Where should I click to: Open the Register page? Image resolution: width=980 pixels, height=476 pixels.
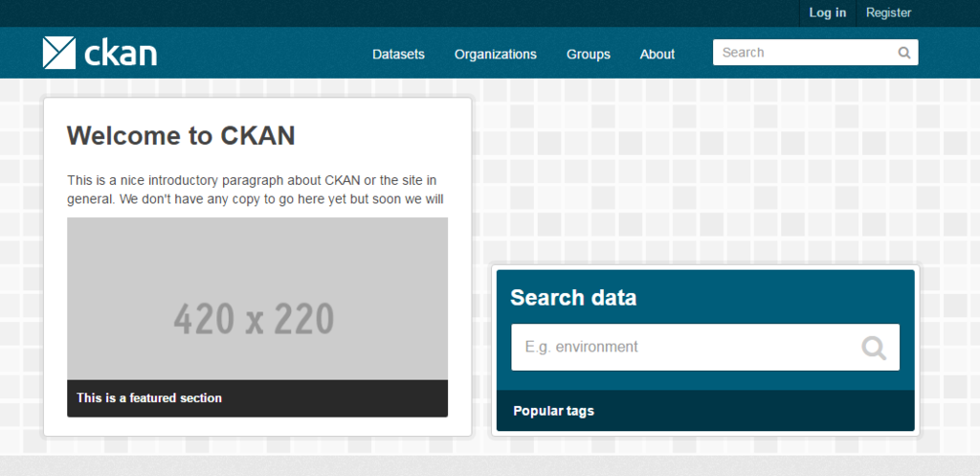(x=888, y=13)
